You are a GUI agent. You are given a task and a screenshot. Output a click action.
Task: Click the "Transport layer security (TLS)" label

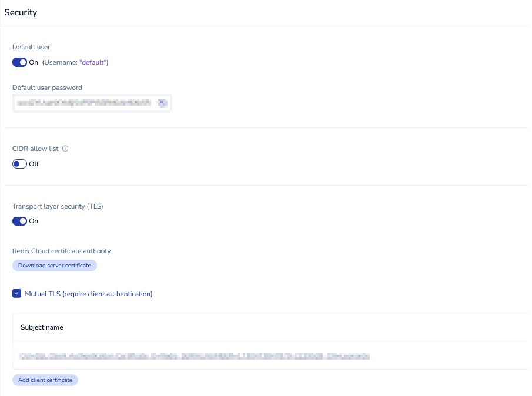coord(58,206)
